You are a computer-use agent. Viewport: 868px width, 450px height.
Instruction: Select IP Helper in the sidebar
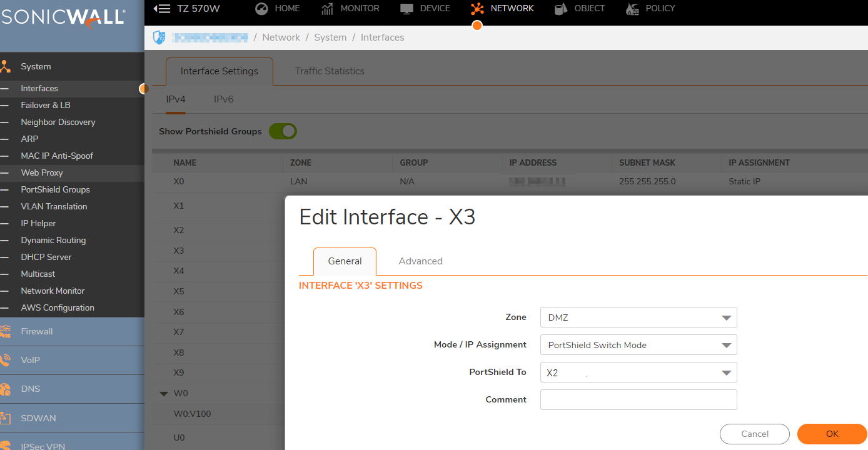(38, 223)
